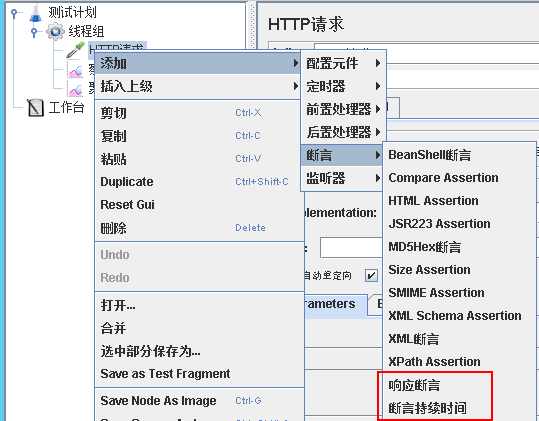Add a JSR223 Assertion
539x421 pixels.
(459, 224)
